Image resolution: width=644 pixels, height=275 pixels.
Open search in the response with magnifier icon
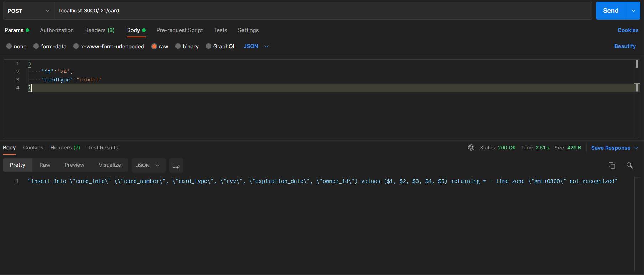tap(630, 165)
